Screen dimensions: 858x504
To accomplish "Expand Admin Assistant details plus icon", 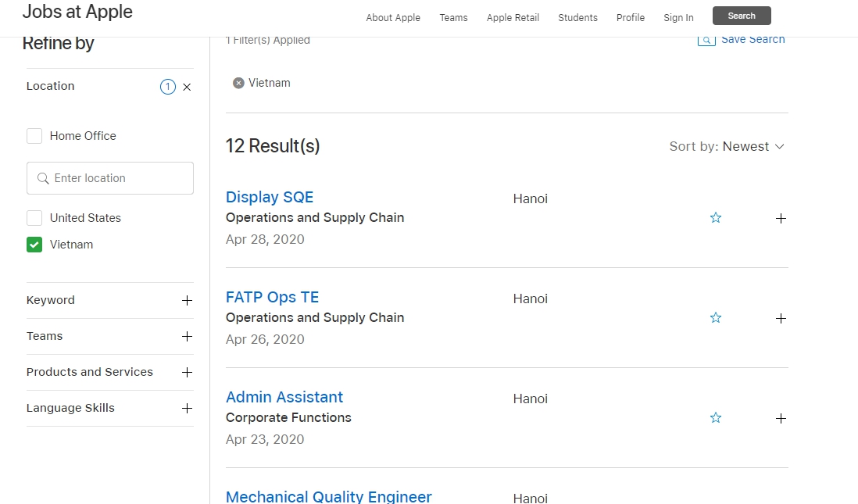I will pyautogui.click(x=780, y=419).
